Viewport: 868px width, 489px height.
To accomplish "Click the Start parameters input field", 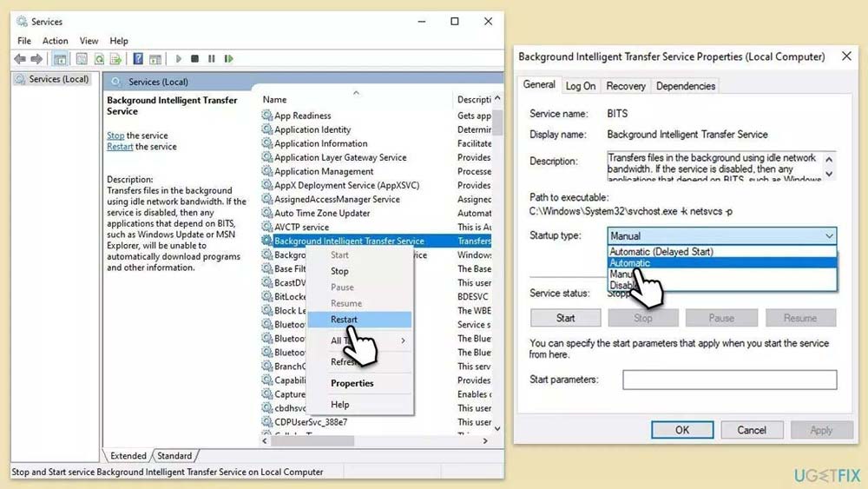I will [730, 380].
